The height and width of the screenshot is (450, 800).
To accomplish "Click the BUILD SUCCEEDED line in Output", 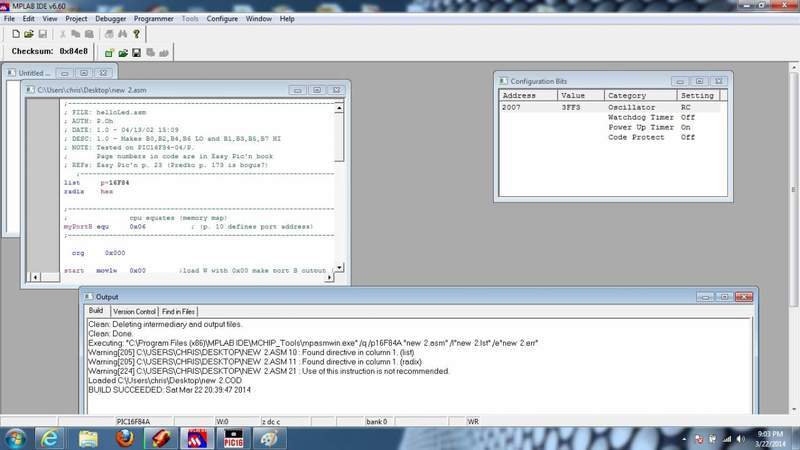I will coord(169,390).
